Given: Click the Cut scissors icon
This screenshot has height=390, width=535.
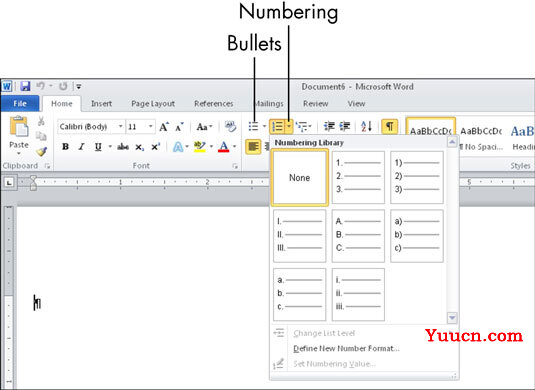Looking at the screenshot, I should click(41, 121).
